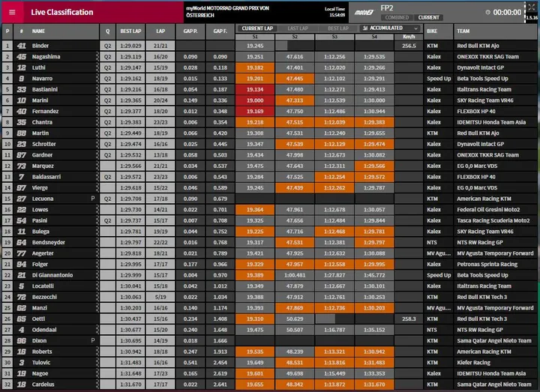This screenshot has height=392, width=540.
Task: Open the ACCUMULATED sector mode dropdown
Action: coord(390,28)
